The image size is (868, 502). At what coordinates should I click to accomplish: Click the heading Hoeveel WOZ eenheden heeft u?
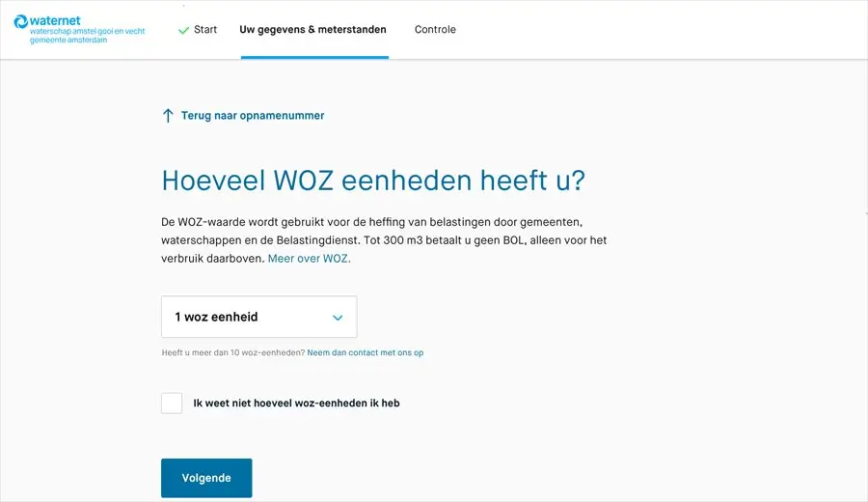point(373,181)
